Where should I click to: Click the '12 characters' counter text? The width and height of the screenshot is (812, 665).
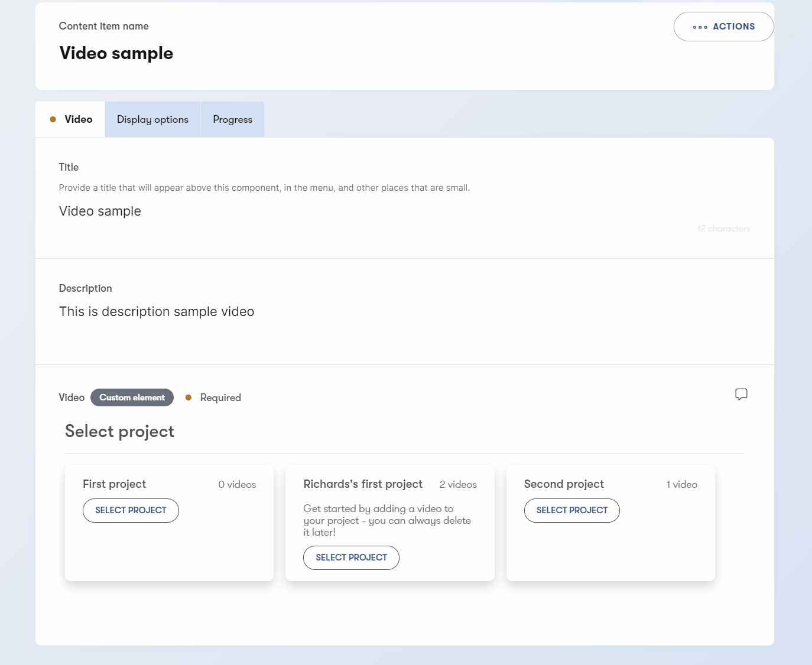click(723, 229)
